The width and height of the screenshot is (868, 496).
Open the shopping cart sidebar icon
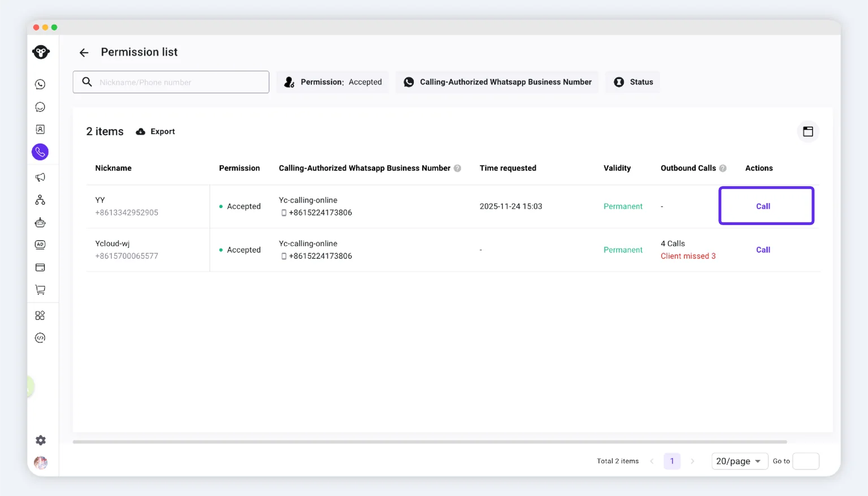[40, 290]
